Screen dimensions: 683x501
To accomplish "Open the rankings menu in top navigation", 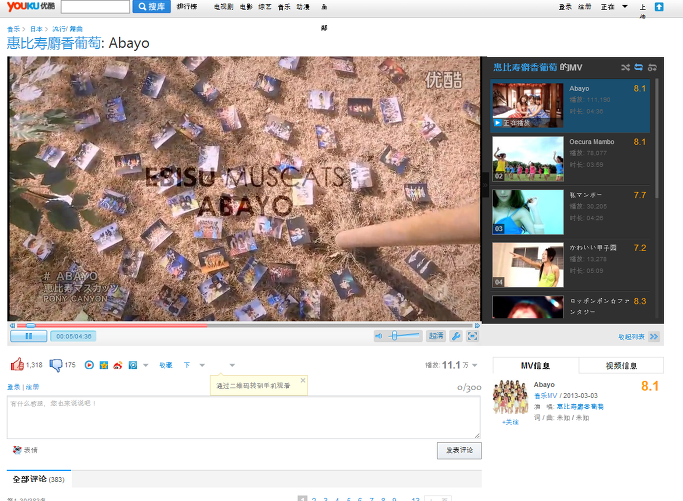I will pos(187,7).
